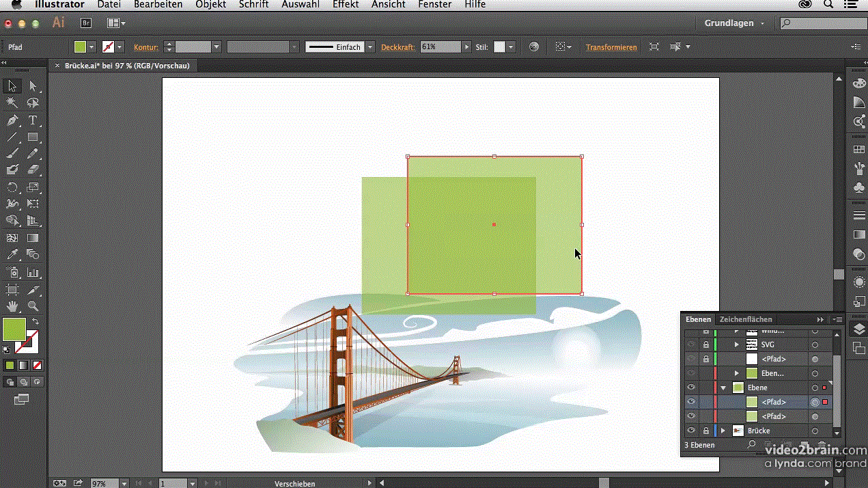The height and width of the screenshot is (488, 868).
Task: Show the hidden Eben... sublayer
Action: pyautogui.click(x=691, y=373)
